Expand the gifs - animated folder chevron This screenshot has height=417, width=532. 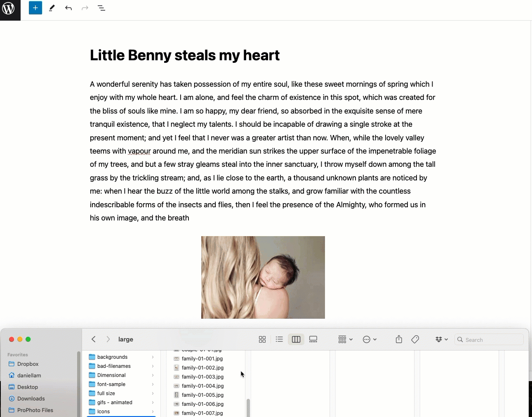point(153,403)
